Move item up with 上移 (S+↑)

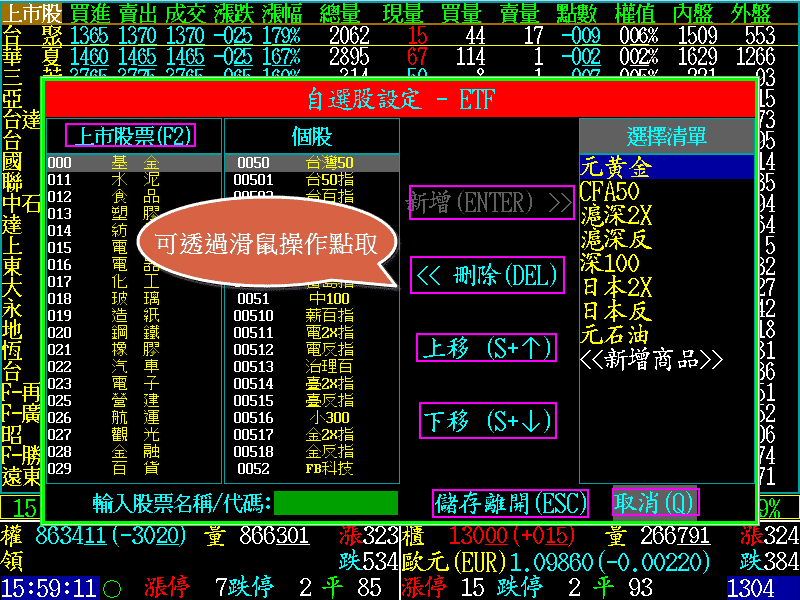pos(485,348)
